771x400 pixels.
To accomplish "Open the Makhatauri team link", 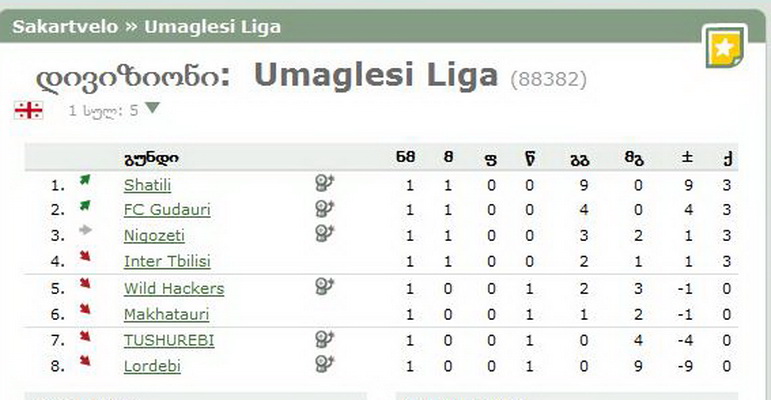I will 167,314.
